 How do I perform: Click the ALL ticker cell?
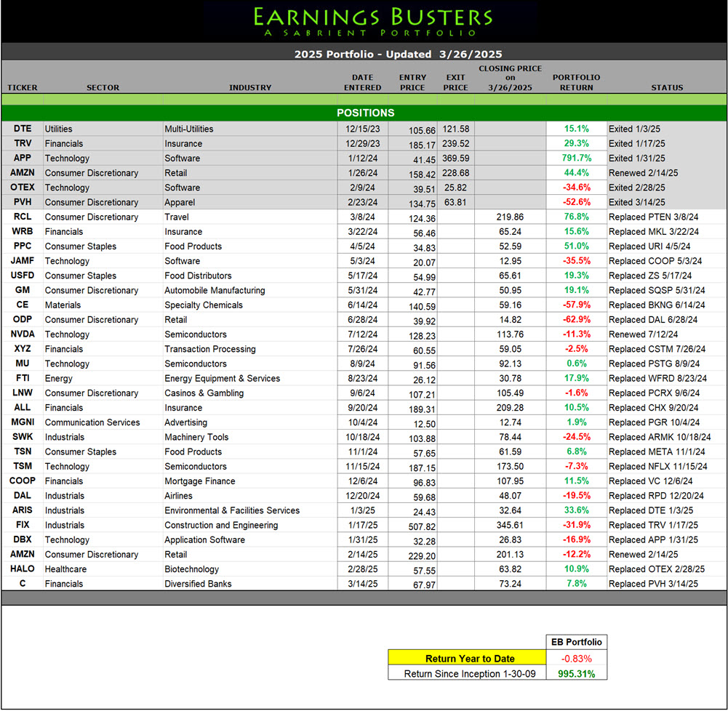coord(23,407)
